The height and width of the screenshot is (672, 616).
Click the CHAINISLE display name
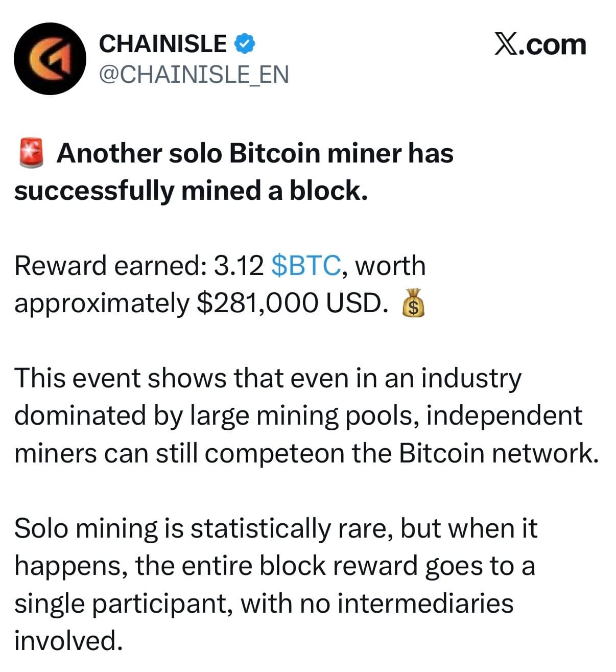[162, 44]
